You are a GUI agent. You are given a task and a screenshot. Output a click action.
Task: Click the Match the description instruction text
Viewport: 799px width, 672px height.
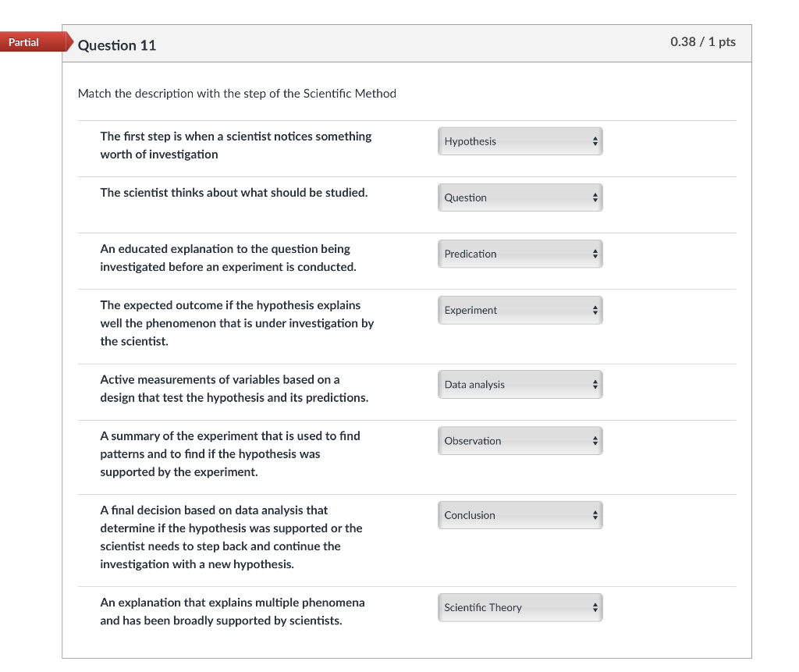(x=237, y=94)
